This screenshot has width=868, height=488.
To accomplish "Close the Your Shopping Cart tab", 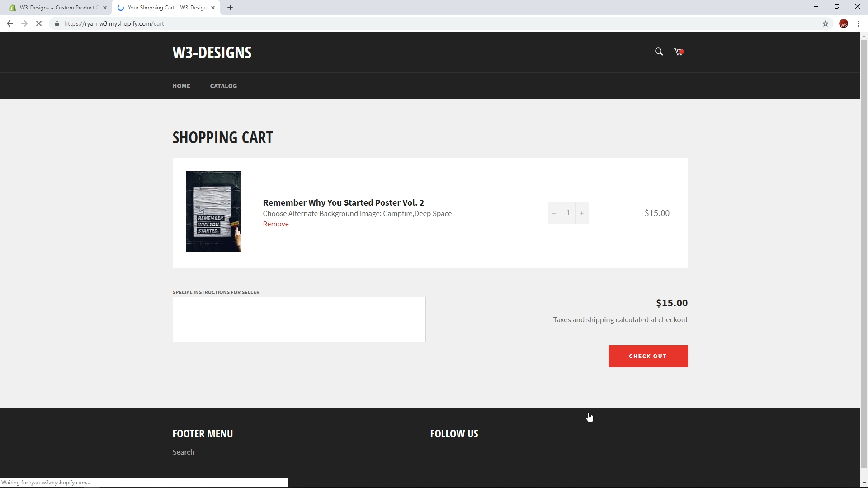I will 213,8.
